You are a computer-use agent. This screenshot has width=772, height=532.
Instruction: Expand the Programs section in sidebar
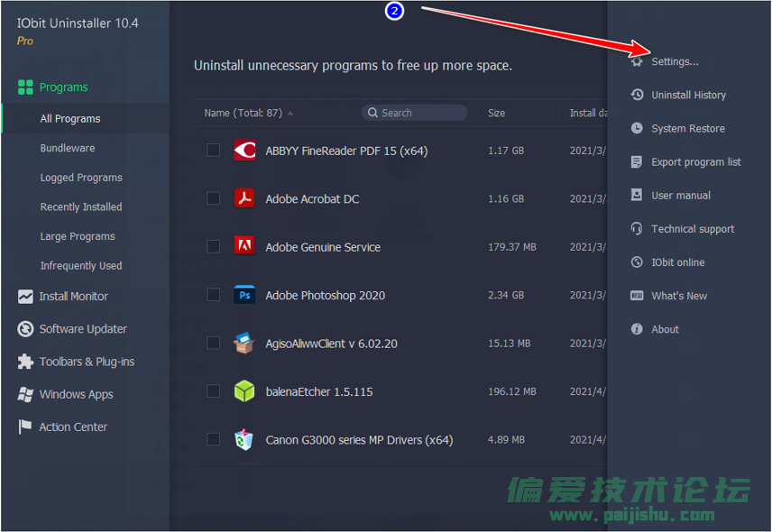(x=63, y=87)
